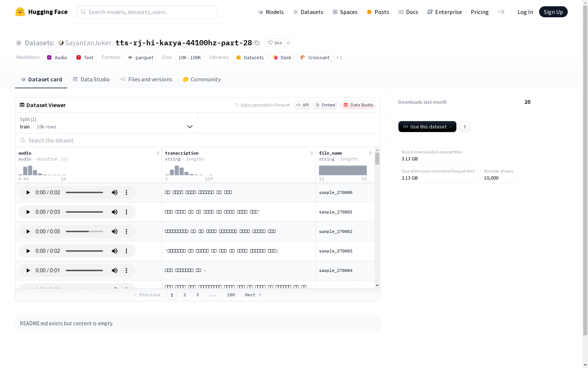The image size is (588, 368).
Task: Open the SayantanJoker user profile
Action: [88, 43]
